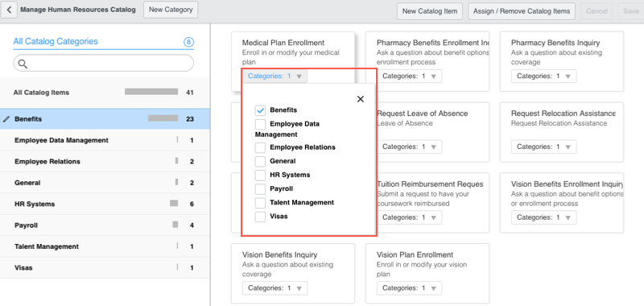The width and height of the screenshot is (644, 306).
Task: Open Categories dropdown for Pharmacy Benefits Enrollment Inquiry
Action: click(409, 76)
